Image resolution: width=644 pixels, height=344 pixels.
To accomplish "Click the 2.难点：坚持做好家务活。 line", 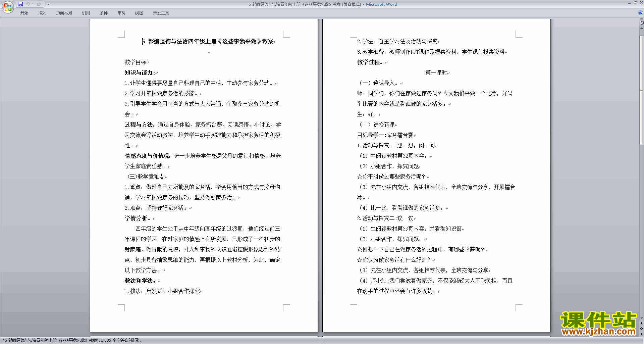I will 157,208.
